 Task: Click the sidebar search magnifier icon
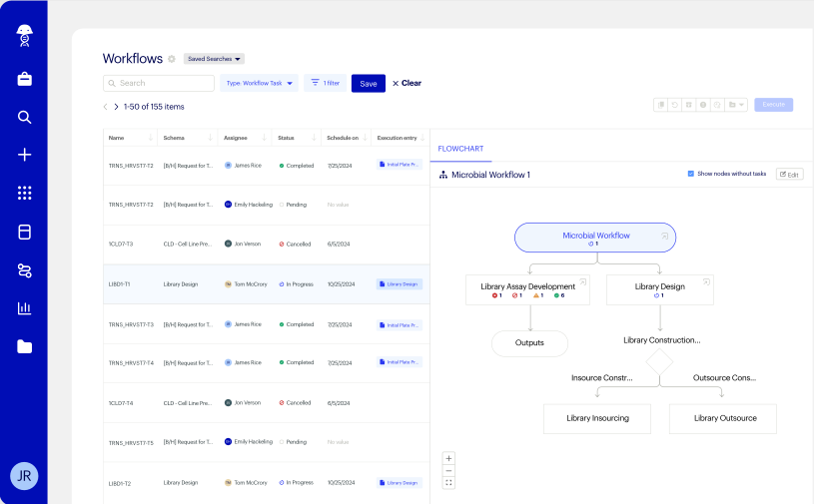coord(25,117)
